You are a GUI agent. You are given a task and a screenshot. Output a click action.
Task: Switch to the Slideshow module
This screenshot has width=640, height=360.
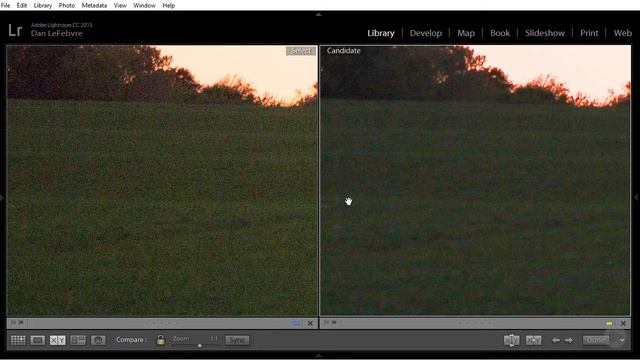coord(545,33)
